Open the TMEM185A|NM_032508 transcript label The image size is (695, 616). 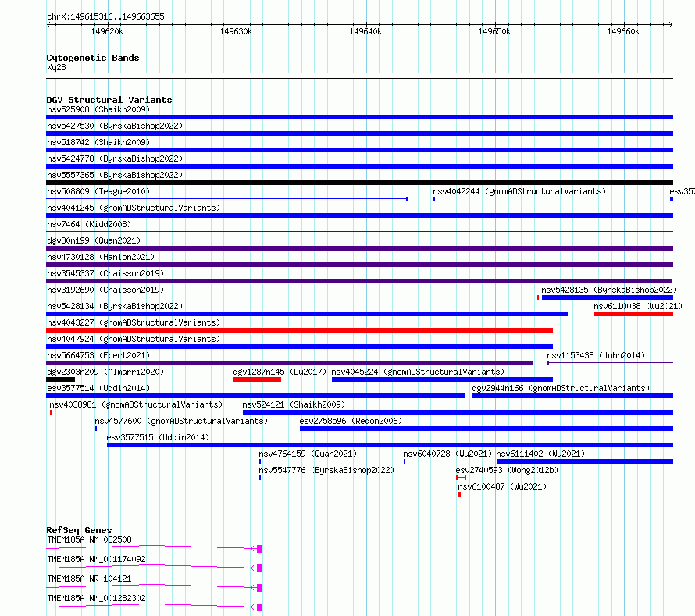pyautogui.click(x=89, y=539)
